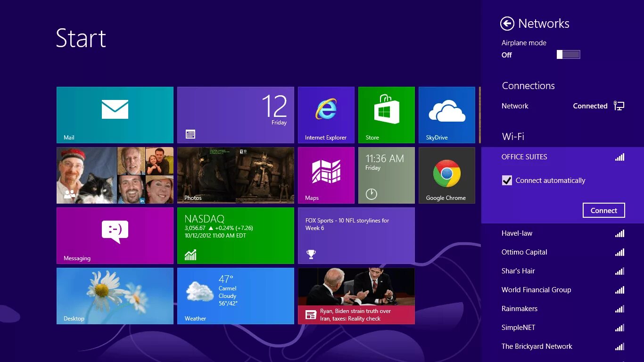Open the clock tile showing 11:36 AM
The image size is (644, 362).
coord(387,175)
